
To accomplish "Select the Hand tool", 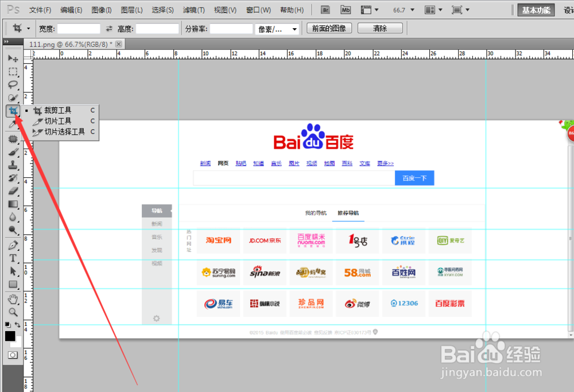I will (13, 300).
